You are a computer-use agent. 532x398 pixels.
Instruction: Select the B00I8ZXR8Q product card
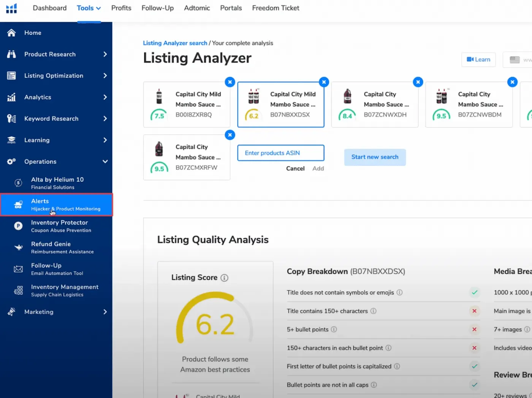pos(187,105)
